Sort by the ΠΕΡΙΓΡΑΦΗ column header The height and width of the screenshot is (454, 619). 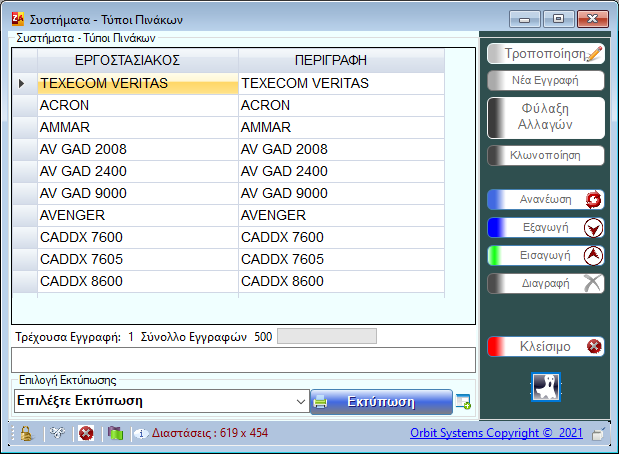coord(341,60)
